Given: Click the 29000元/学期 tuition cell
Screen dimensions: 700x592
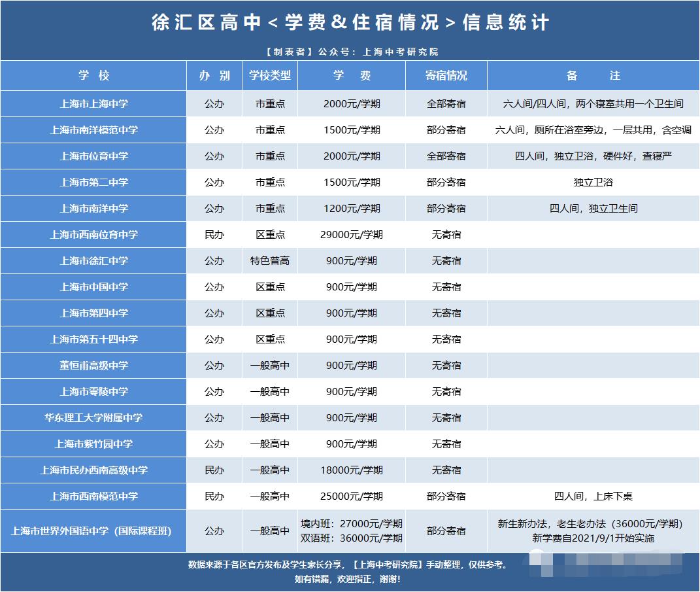Looking at the screenshot, I should click(x=352, y=234).
